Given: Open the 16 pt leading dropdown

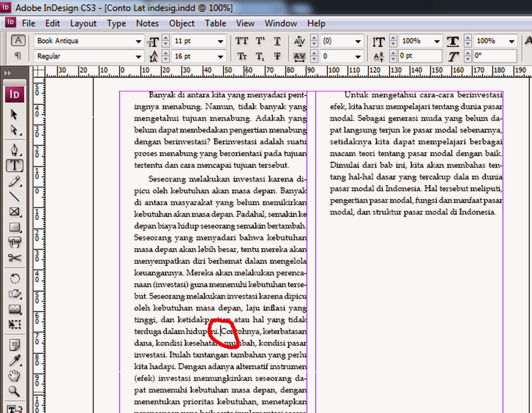Looking at the screenshot, I should (220, 57).
